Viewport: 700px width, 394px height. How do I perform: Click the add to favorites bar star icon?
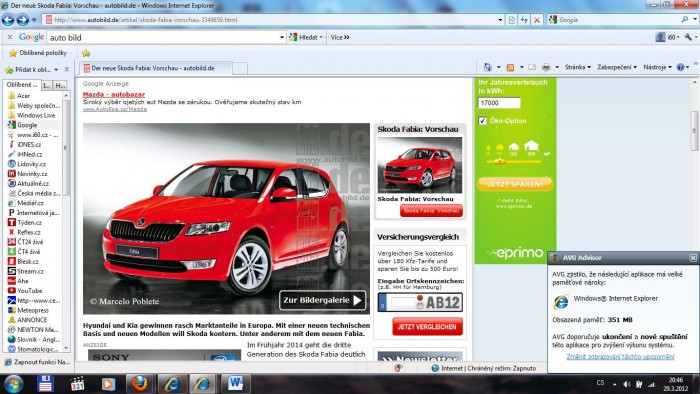[x=86, y=53]
